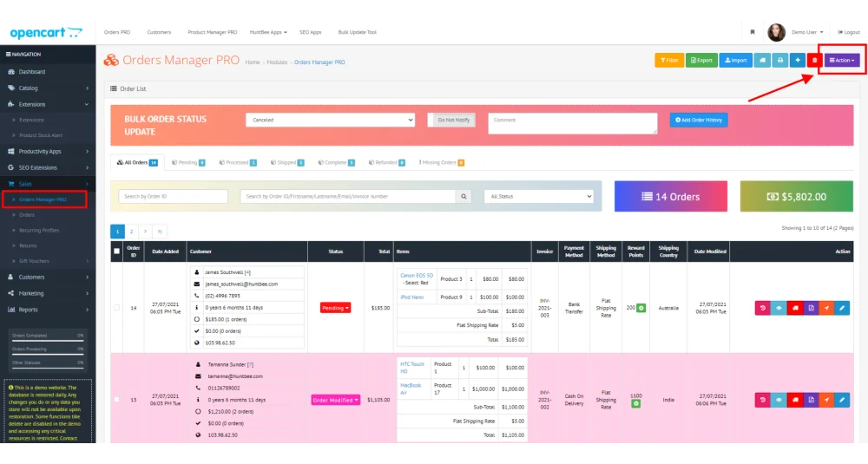Click the Navigation hamburger icon
This screenshot has width=868, height=464.
(9, 54)
